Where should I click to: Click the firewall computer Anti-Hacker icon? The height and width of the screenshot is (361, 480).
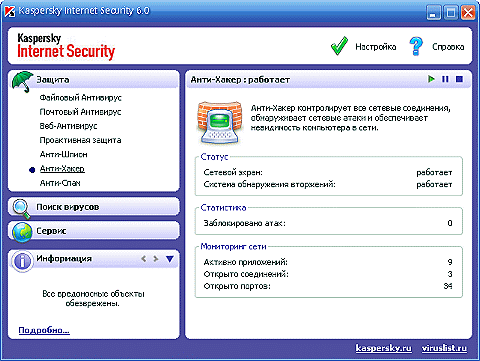[219, 122]
